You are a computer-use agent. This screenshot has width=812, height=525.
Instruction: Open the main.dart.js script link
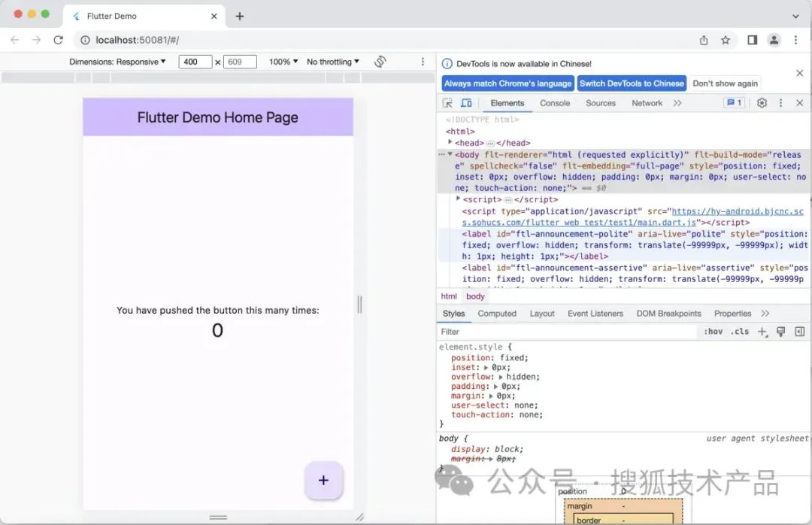click(x=633, y=217)
